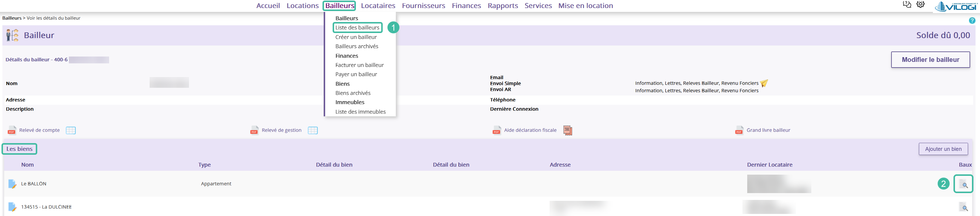Edit the 134515 - La DULCINEE property icon
This screenshot has height=216, width=980.
[12, 207]
